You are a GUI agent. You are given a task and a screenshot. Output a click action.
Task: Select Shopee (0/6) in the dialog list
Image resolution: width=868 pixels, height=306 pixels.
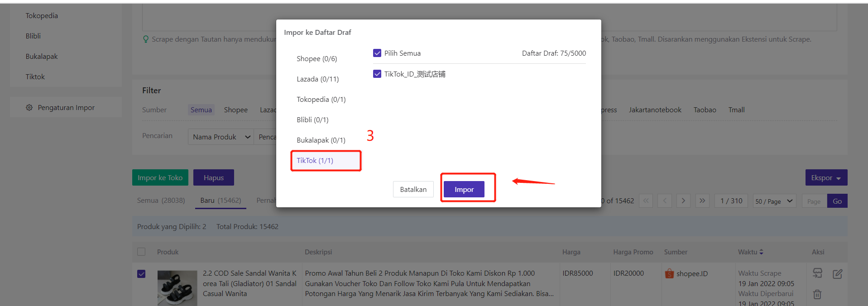pos(317,59)
